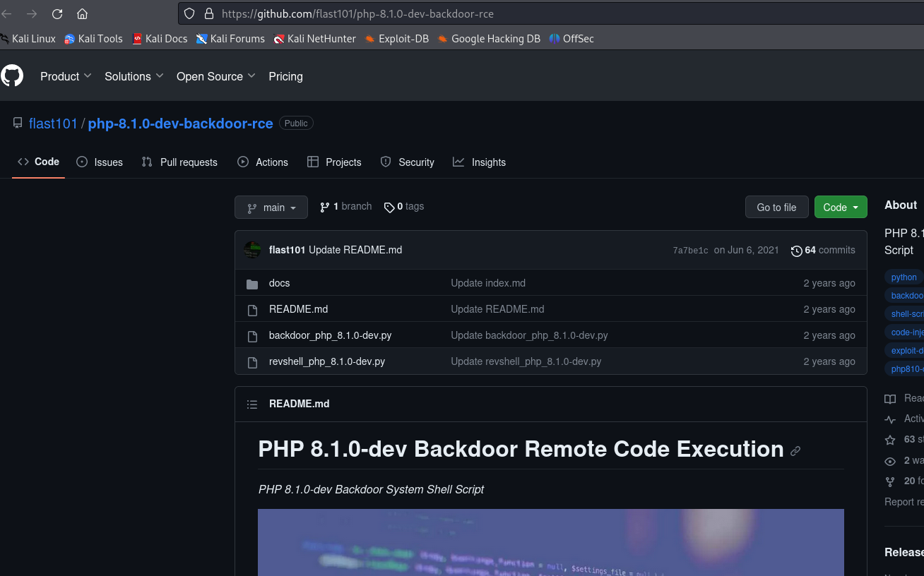This screenshot has width=924, height=576.
Task: Open the docs folder
Action: pos(280,283)
